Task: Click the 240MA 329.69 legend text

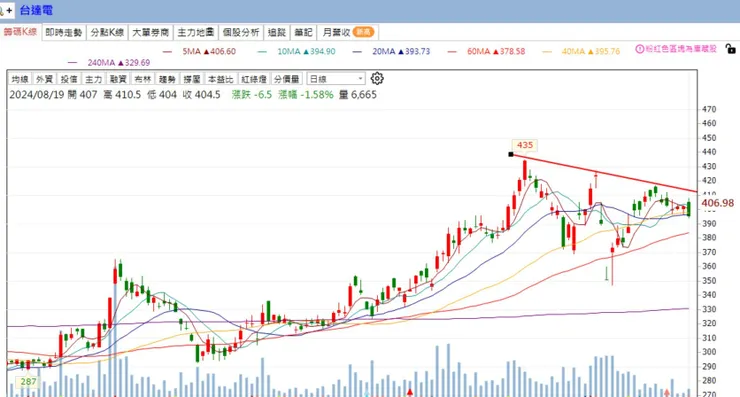Action: pos(119,63)
